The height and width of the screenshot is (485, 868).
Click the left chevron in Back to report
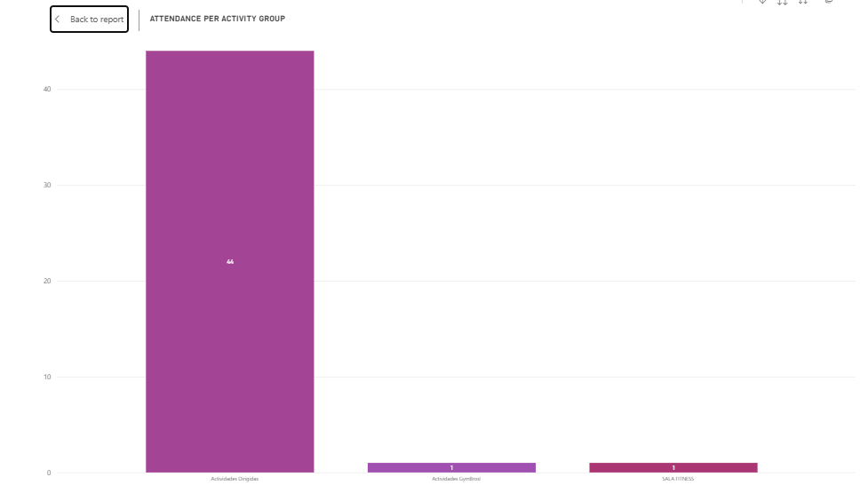57,19
